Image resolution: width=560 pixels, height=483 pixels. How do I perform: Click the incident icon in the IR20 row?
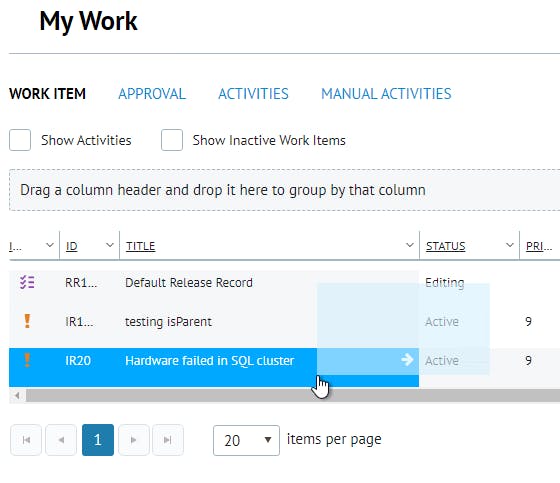coord(27,360)
